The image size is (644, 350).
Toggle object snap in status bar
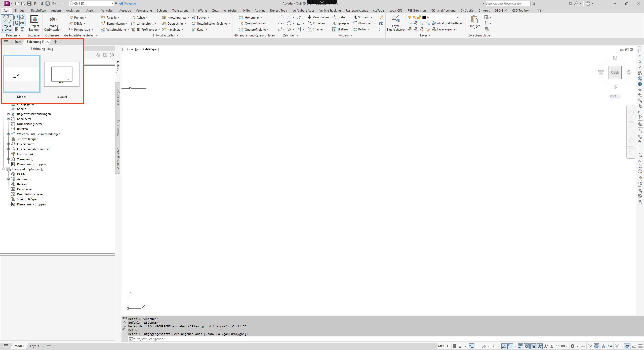coord(510,346)
